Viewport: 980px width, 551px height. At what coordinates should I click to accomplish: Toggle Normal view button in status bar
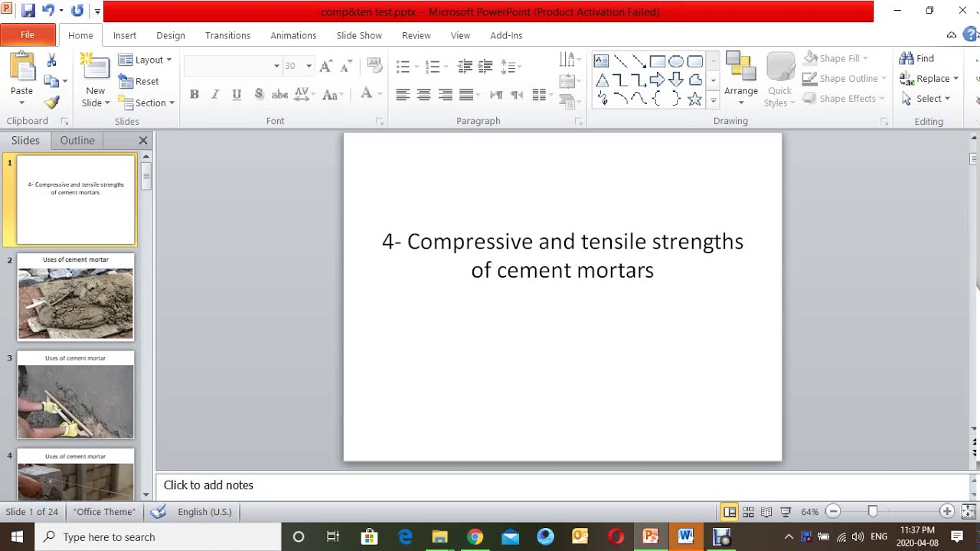[x=730, y=512]
